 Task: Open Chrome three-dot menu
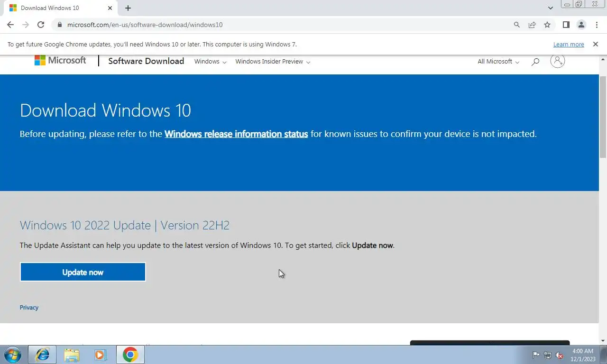click(597, 25)
